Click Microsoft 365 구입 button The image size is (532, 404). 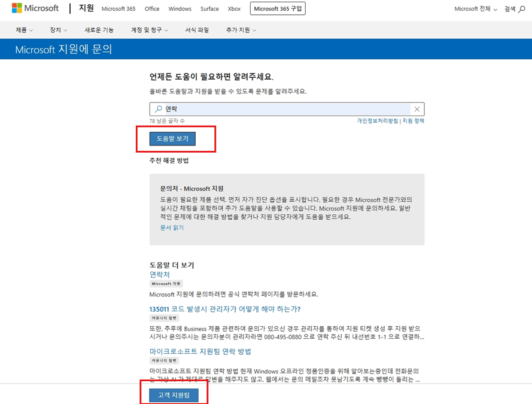pos(278,8)
